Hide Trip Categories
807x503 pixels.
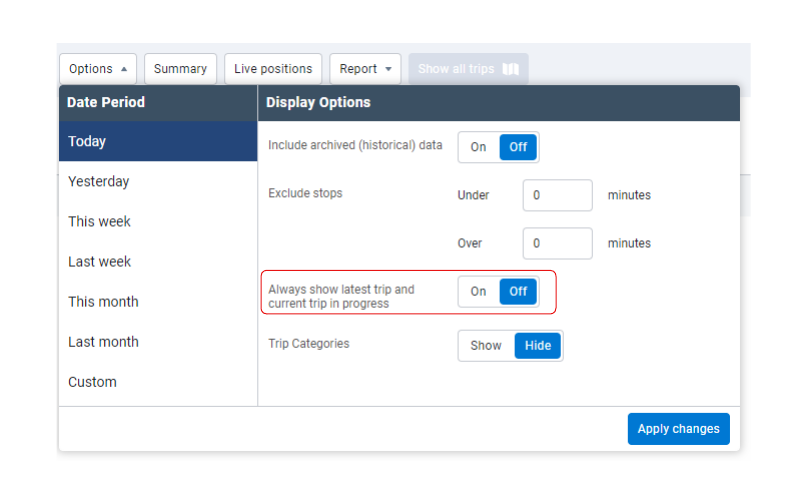pyautogui.click(x=538, y=345)
